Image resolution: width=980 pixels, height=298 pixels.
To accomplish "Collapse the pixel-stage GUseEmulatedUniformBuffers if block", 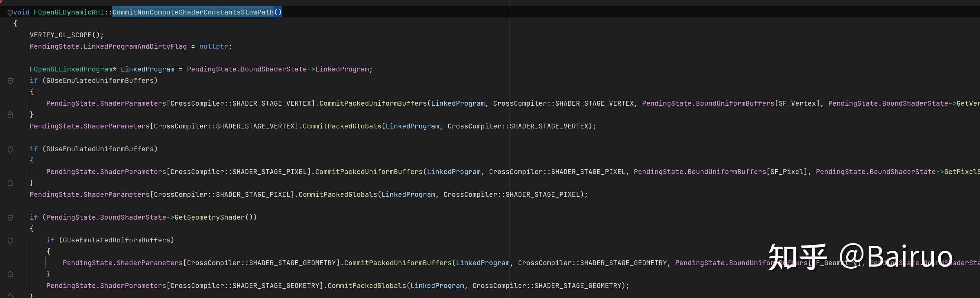I will click(10, 149).
